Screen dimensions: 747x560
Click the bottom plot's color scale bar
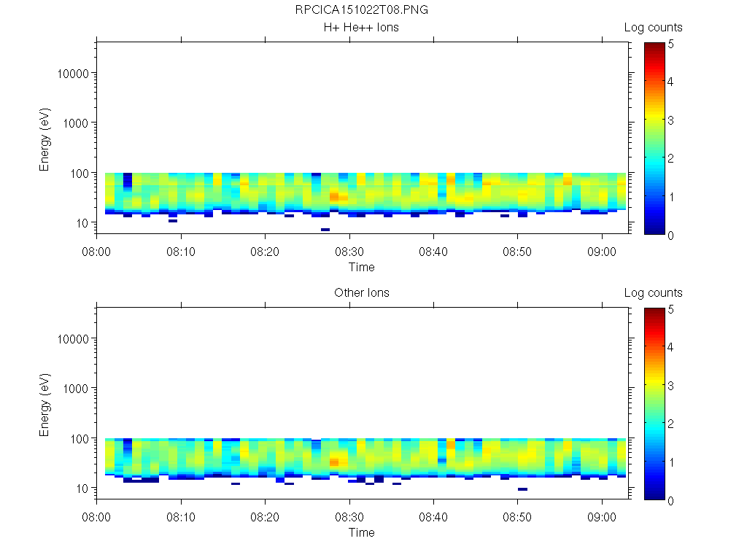(x=654, y=404)
